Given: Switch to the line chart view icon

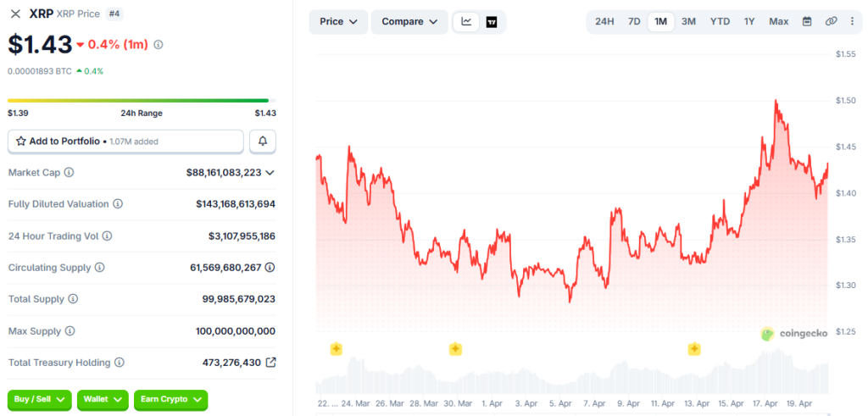Looking at the screenshot, I should (x=467, y=21).
